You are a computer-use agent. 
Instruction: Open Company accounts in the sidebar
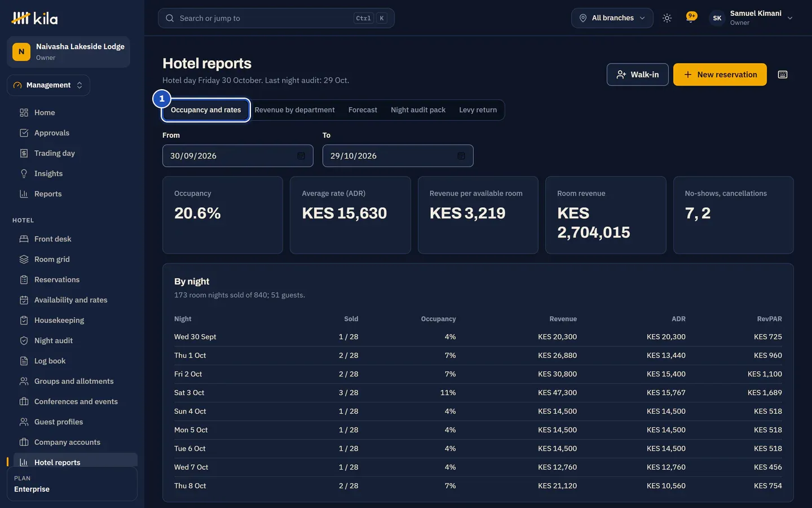click(x=76, y=442)
